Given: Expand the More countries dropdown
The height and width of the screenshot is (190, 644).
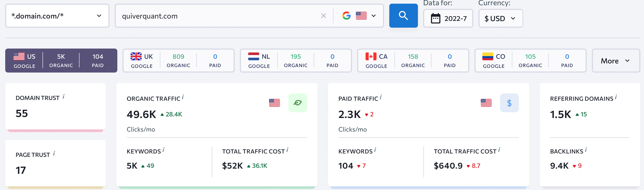Looking at the screenshot, I should (616, 61).
